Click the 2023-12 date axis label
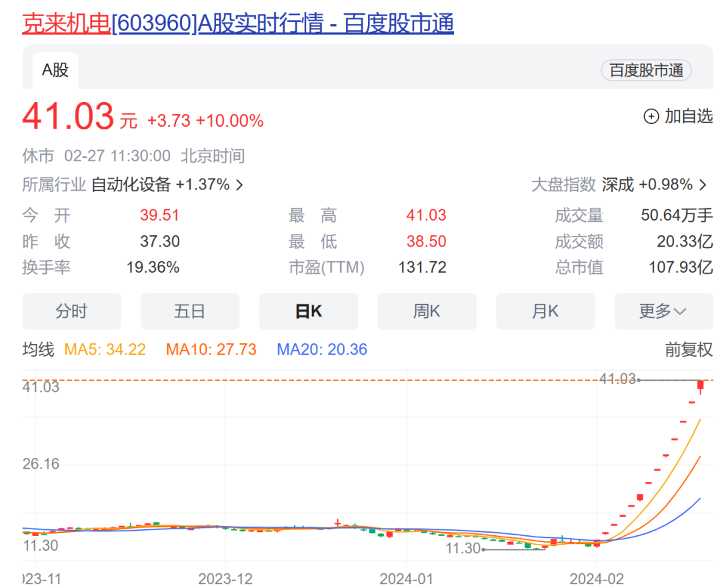720x588 pixels. pos(225,579)
